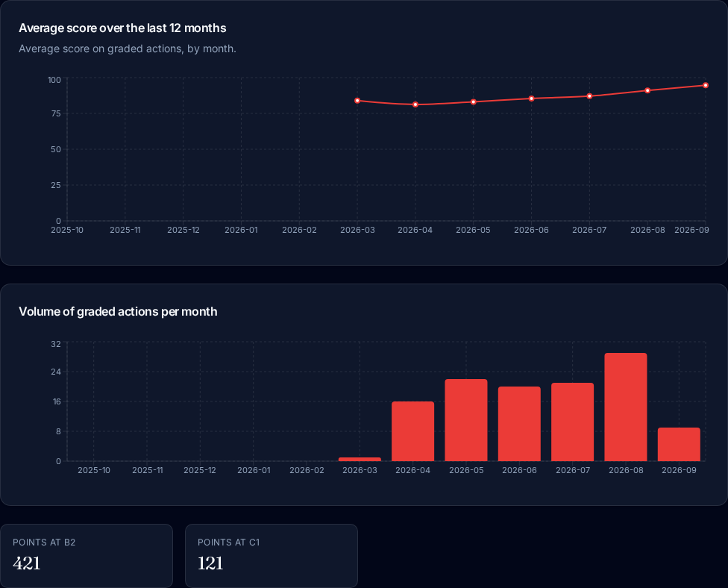
Task: Select the 8 label on the volume axis
Action: [58, 431]
